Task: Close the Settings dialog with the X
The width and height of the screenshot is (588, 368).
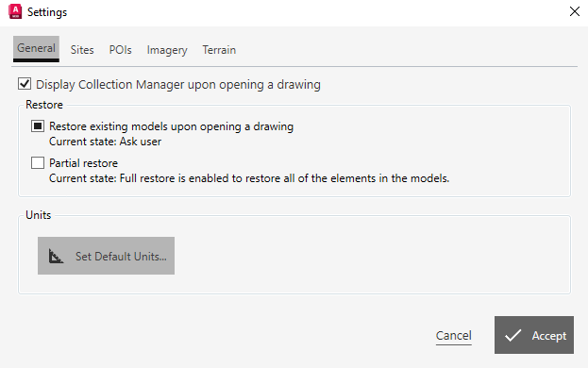Action: (x=575, y=11)
